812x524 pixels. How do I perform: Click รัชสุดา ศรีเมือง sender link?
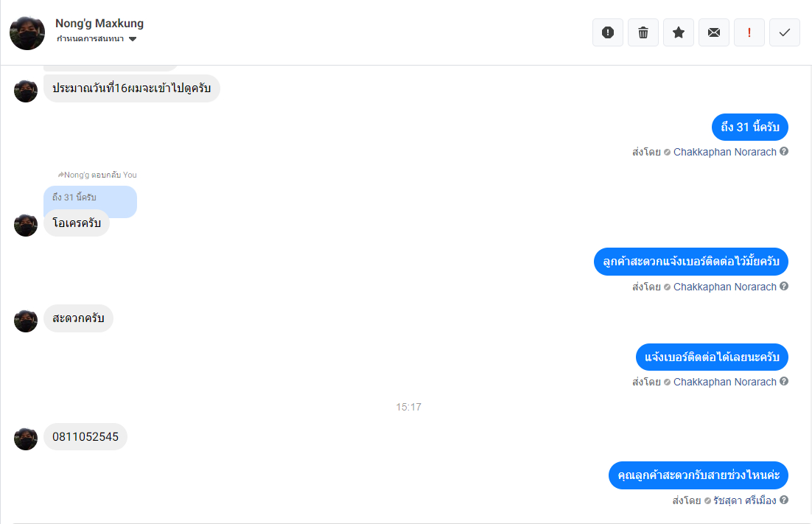745,500
